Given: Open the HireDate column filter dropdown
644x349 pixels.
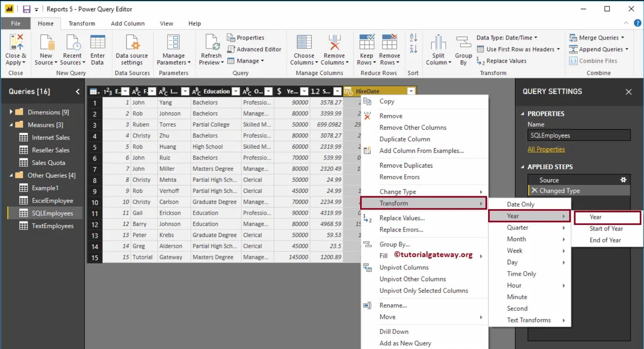Looking at the screenshot, I should point(411,91).
